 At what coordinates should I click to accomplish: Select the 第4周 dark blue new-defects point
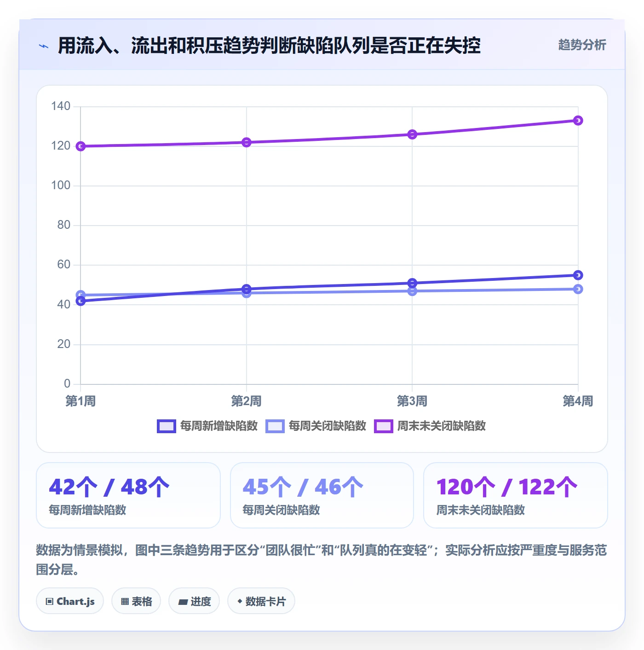coord(578,275)
